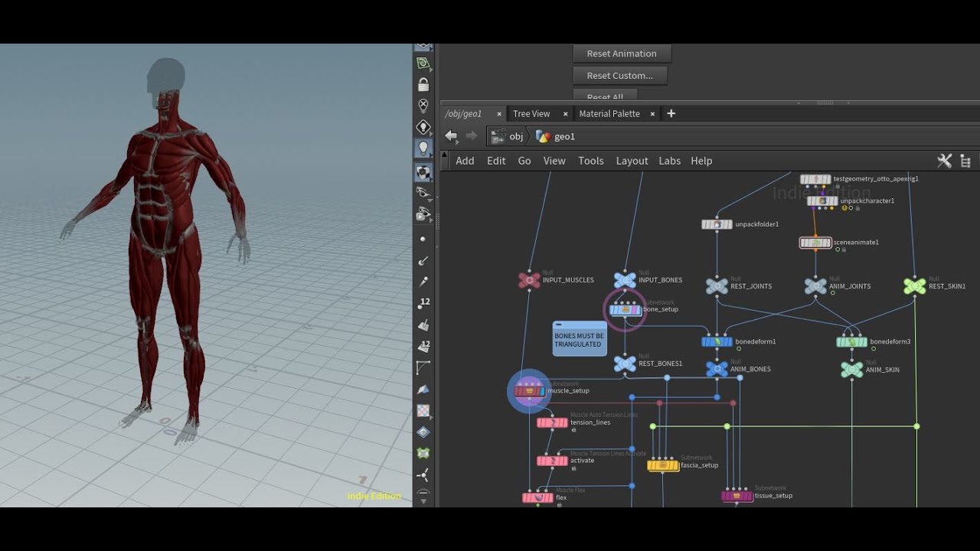This screenshot has height=551, width=980.
Task: Toggle display points dot icon
Action: coord(423,239)
